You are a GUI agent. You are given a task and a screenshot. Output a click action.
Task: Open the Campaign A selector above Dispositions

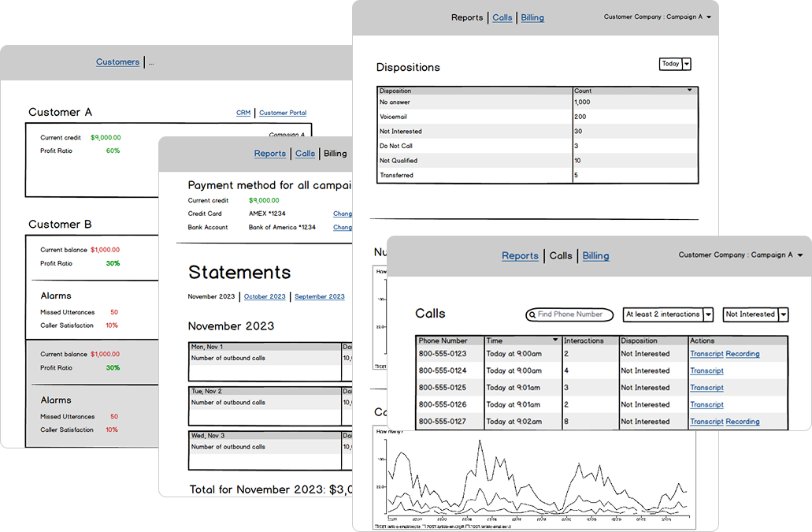710,17
